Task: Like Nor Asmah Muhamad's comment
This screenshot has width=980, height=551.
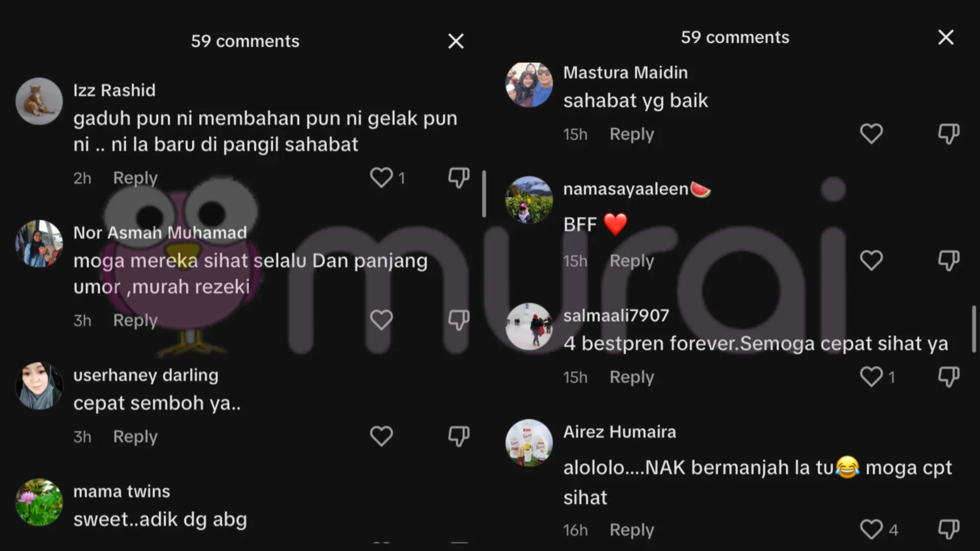Action: coord(381,320)
